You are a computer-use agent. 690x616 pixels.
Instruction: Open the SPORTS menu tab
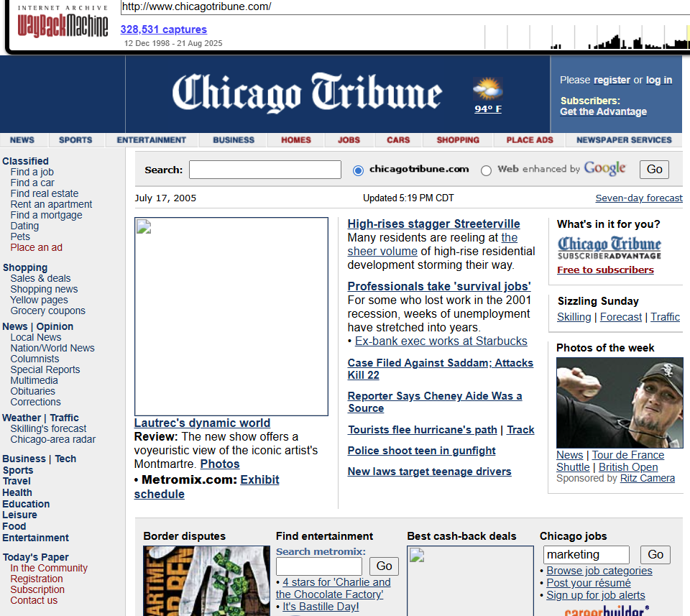75,140
